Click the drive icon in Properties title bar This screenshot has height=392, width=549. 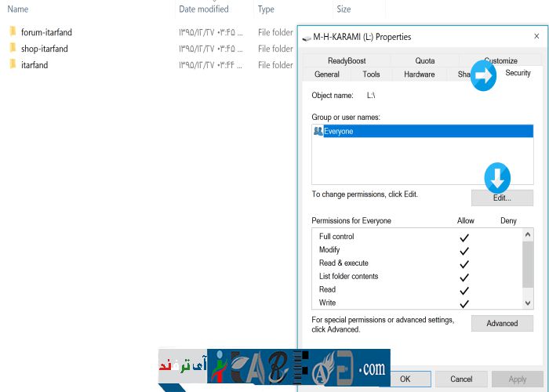click(306, 37)
